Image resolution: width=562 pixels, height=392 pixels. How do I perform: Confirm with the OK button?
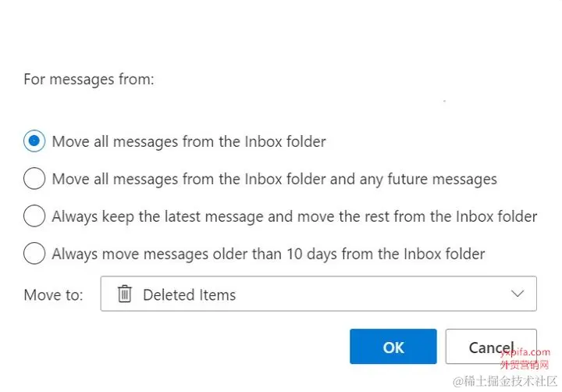393,347
